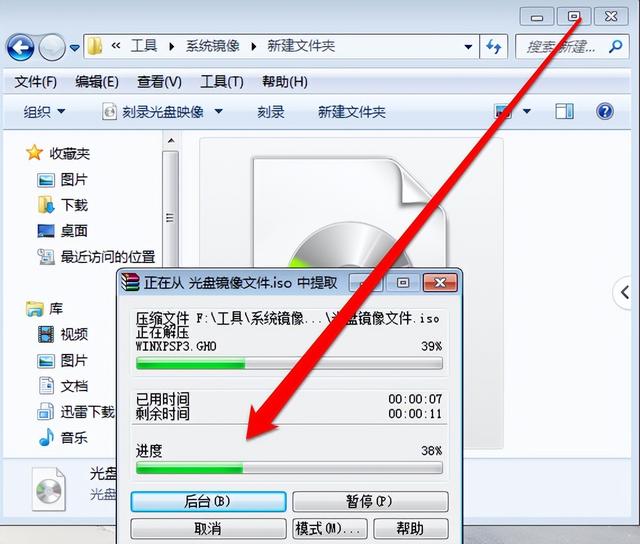Viewport: 640px width, 544px height.
Task: Open 模式(M)... settings
Action: [330, 529]
